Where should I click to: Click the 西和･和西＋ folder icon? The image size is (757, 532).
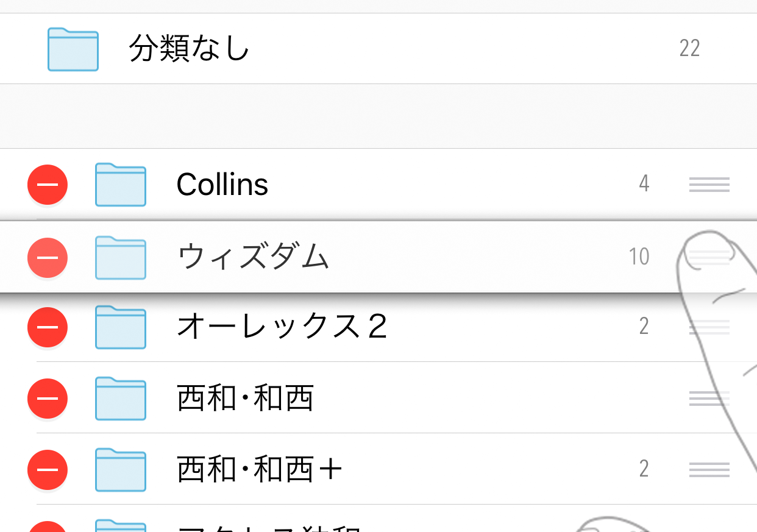(121, 469)
